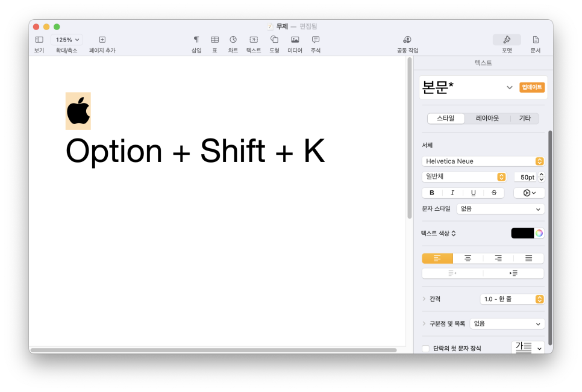The image size is (582, 392).
Task: Open the 문서 document inspector
Action: pyautogui.click(x=535, y=40)
